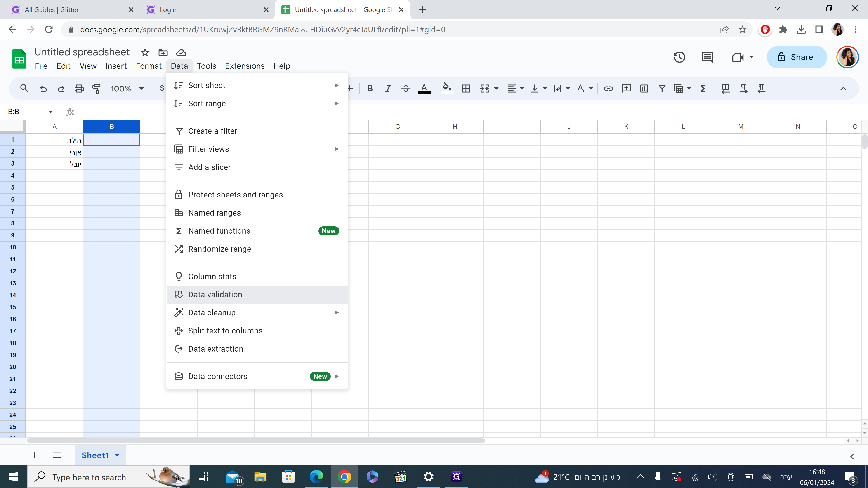The height and width of the screenshot is (488, 868).
Task: Click the left-to-right paragraph direction icon
Action: point(743,89)
